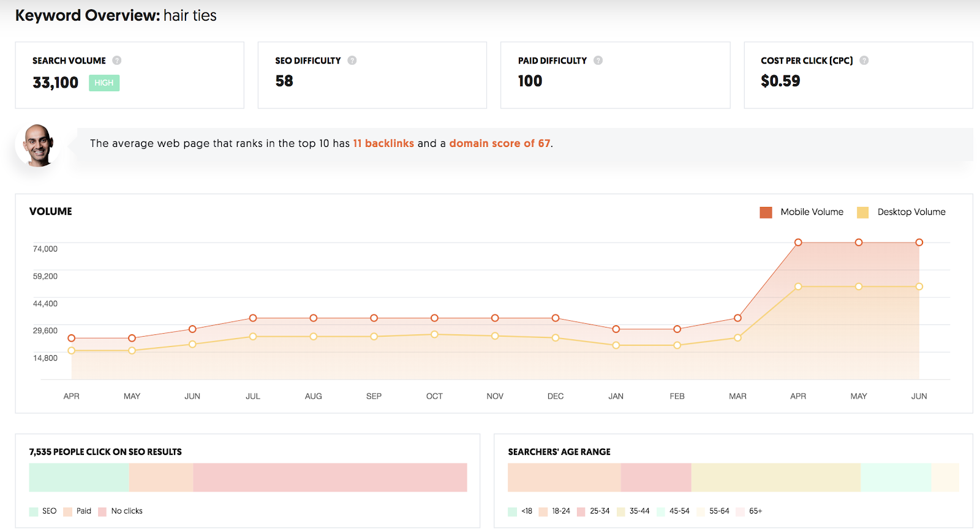Click the NOV month axis label
Viewport: 980px width, 529px height.
495,396
